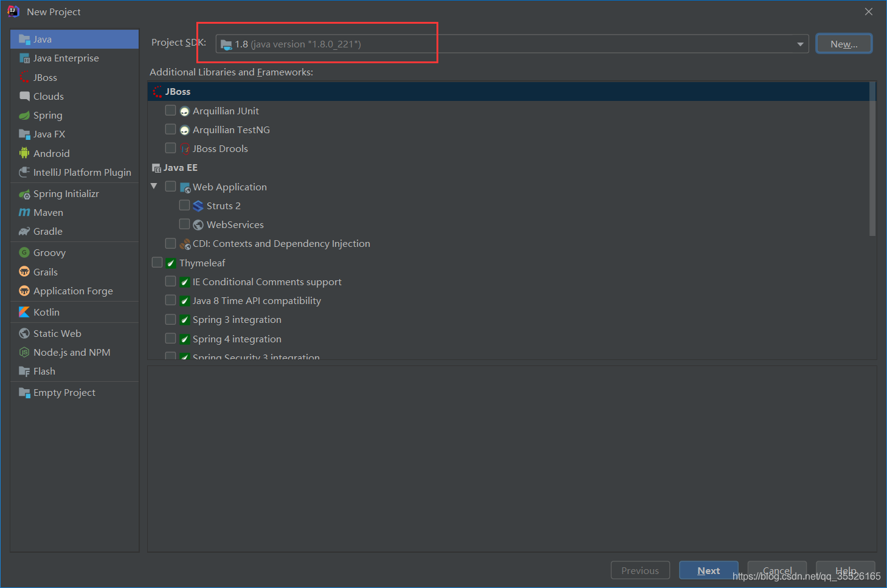Screen dimensions: 887x588
Task: Click the Arquillian TestNG icon
Action: coord(185,130)
